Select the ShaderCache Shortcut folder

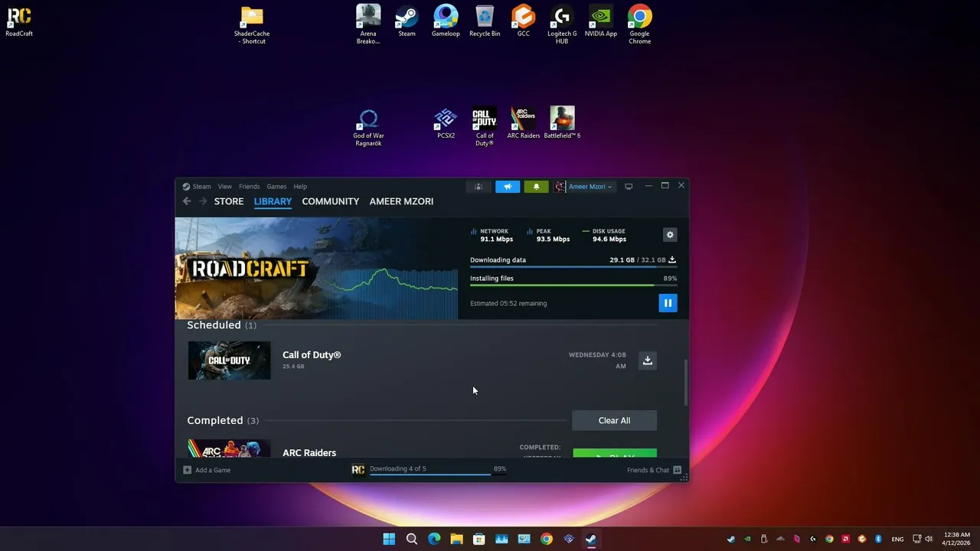pos(252,25)
